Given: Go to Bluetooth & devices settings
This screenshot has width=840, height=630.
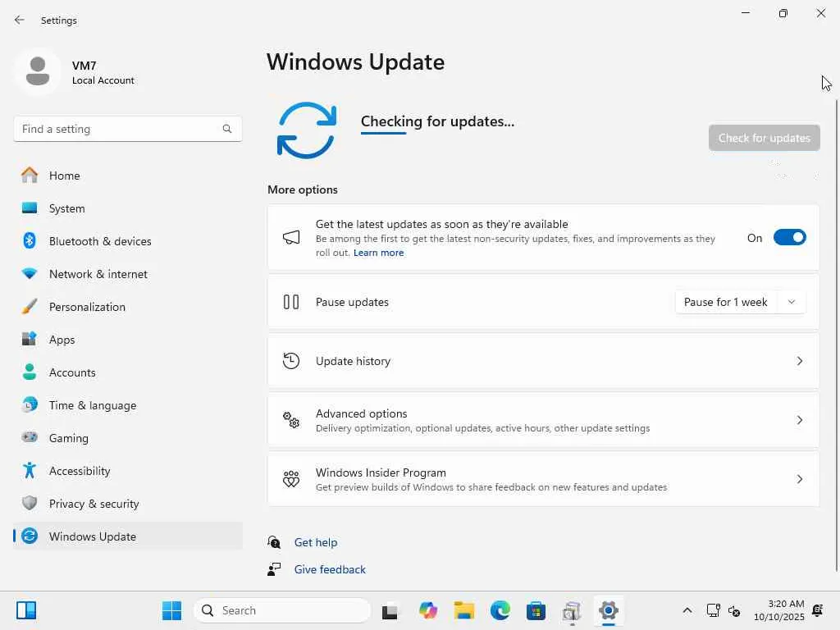Looking at the screenshot, I should (127, 241).
